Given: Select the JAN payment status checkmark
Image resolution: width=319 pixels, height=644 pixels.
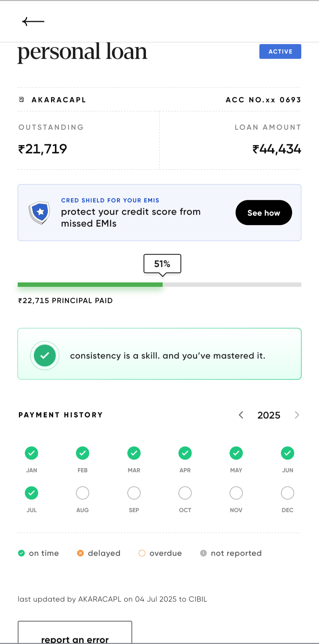Looking at the screenshot, I should pos(32,453).
